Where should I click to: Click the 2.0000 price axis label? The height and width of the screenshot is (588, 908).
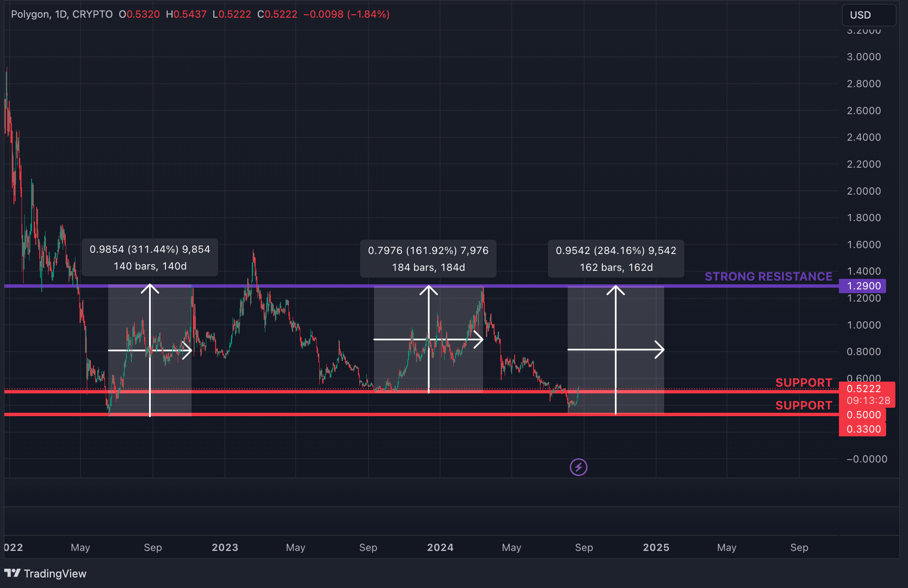tap(864, 191)
